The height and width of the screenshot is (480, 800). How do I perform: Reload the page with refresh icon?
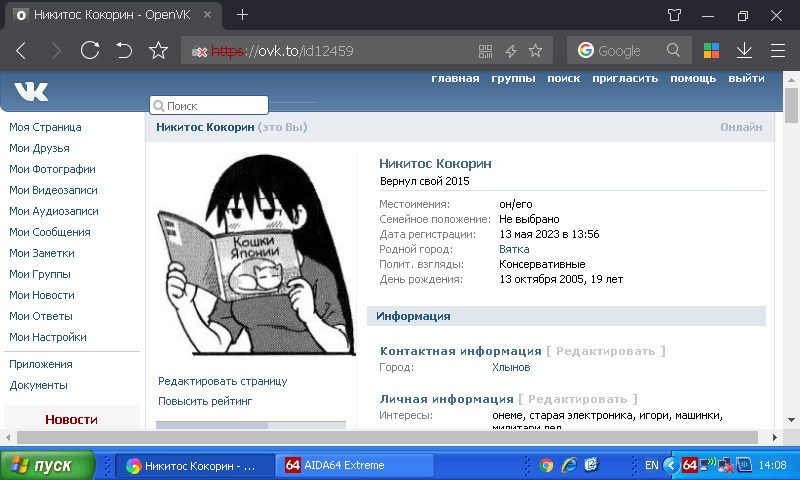point(90,50)
